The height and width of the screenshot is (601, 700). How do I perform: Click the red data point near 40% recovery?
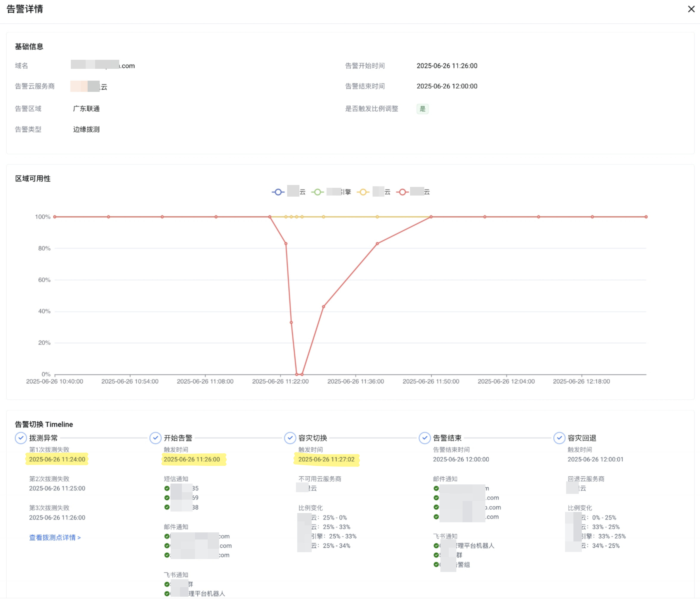pos(323,307)
